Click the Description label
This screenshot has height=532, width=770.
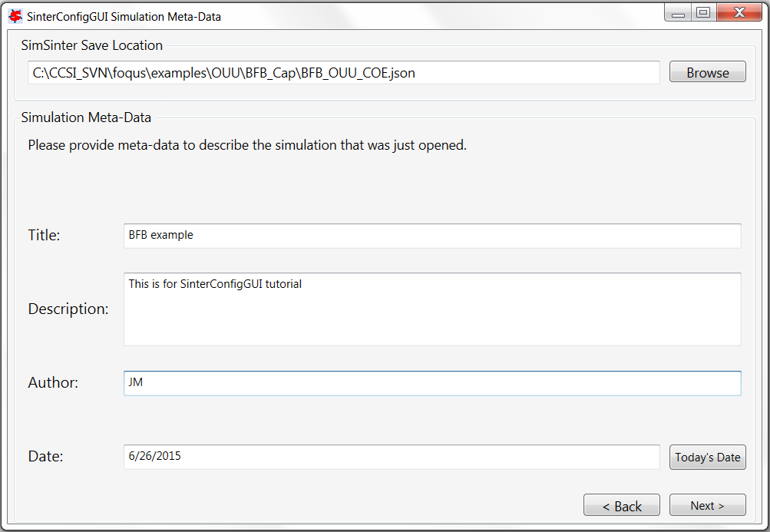click(68, 309)
